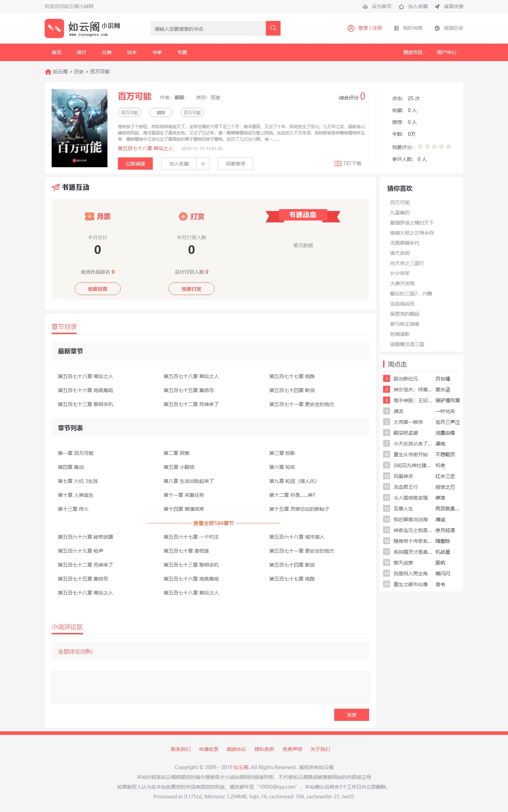Click 历史 in the breadcrumb

pos(79,72)
